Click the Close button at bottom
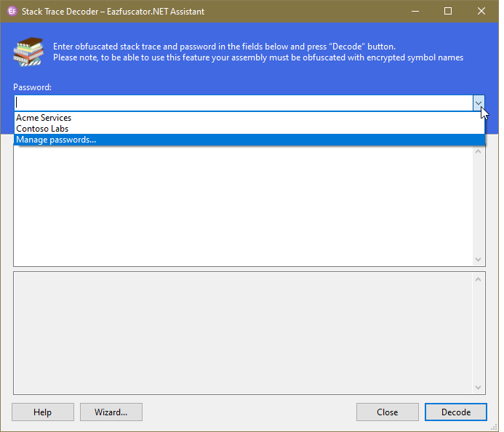The width and height of the screenshot is (504, 432). (388, 412)
